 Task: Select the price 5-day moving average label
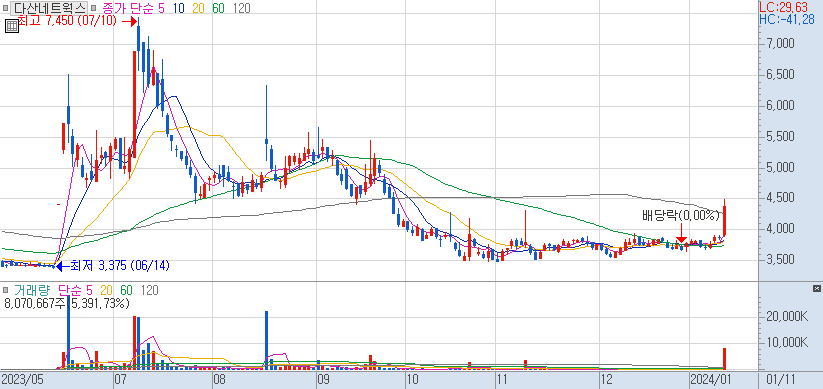(162, 8)
